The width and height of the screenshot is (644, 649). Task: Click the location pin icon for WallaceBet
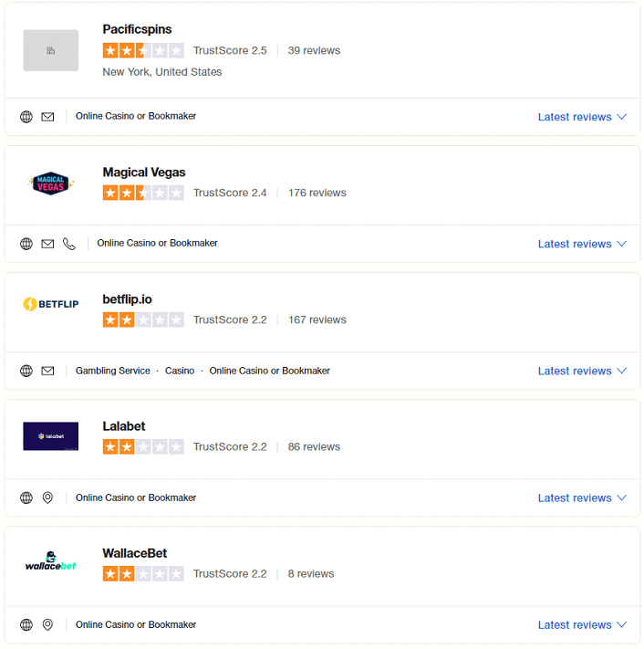coord(47,624)
